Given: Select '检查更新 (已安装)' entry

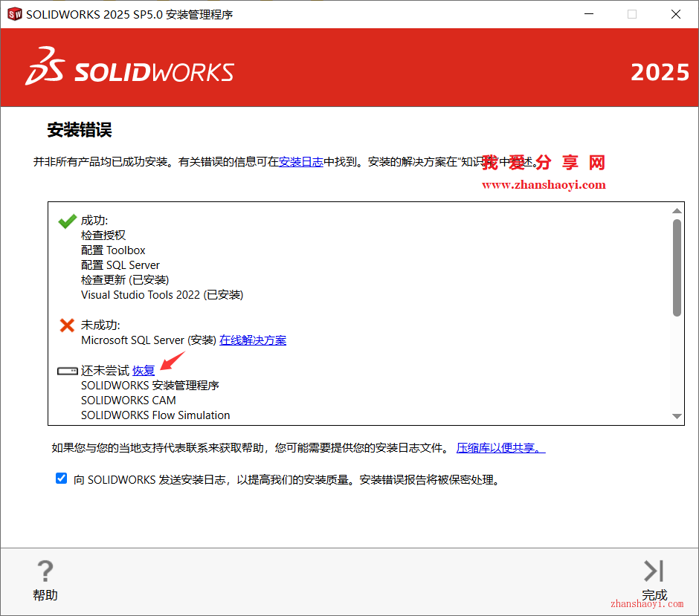Looking at the screenshot, I should tap(125, 279).
